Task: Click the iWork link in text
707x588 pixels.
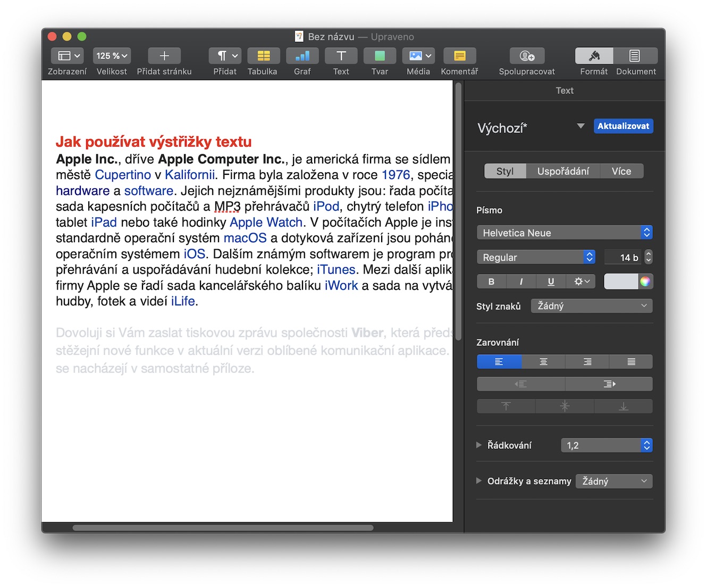Action: [x=341, y=285]
